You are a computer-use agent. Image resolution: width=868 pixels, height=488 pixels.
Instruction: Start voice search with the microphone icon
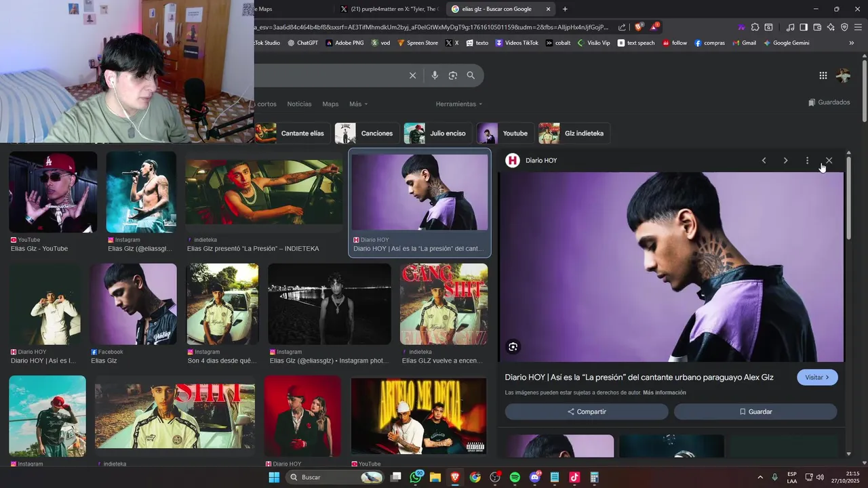(x=435, y=75)
